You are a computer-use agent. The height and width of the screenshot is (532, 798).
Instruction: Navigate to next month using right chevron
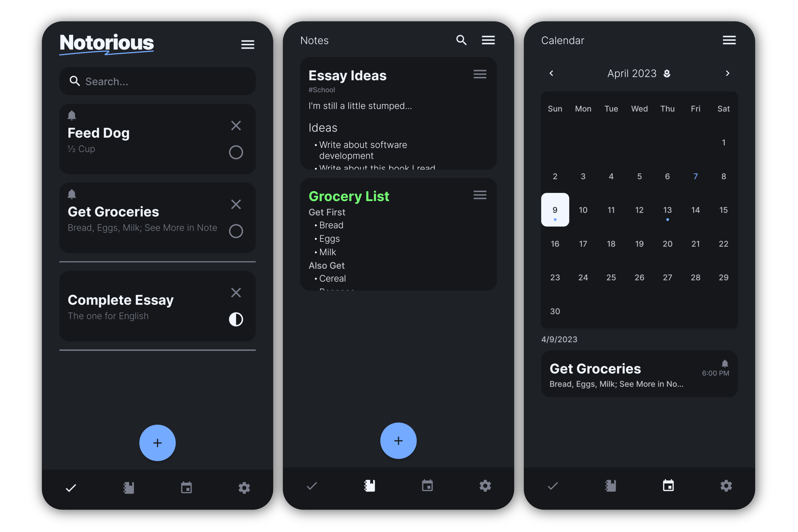(x=727, y=73)
